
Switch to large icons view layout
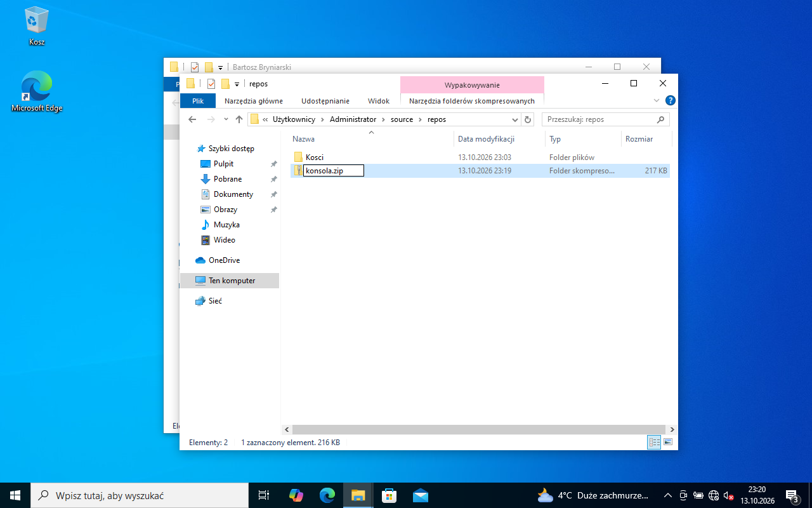pyautogui.click(x=667, y=442)
